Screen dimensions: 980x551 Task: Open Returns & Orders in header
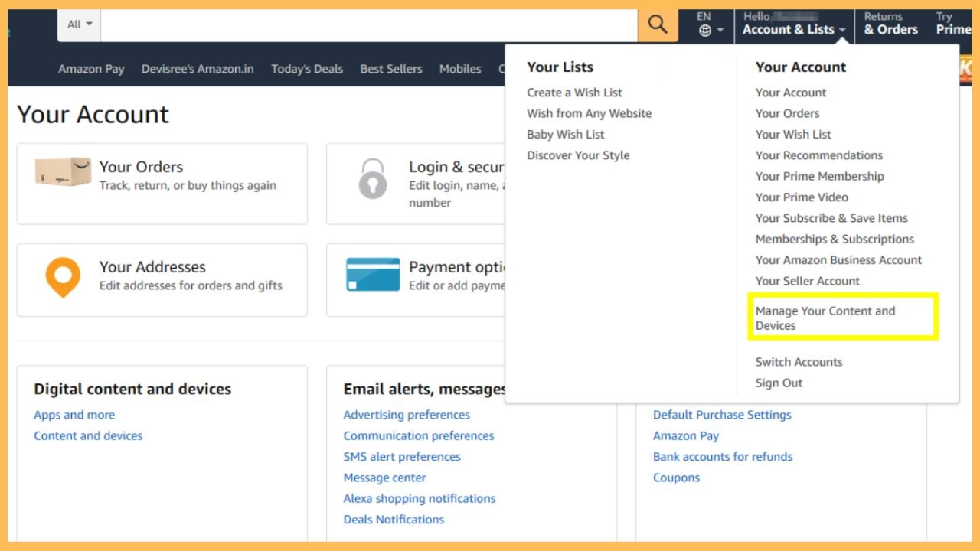click(890, 24)
